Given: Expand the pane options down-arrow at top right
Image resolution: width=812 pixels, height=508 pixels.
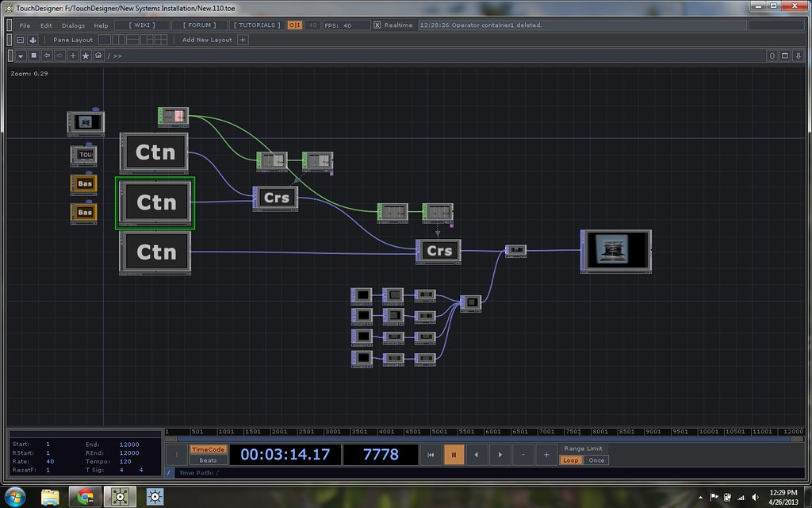Looking at the screenshot, I should [x=799, y=56].
